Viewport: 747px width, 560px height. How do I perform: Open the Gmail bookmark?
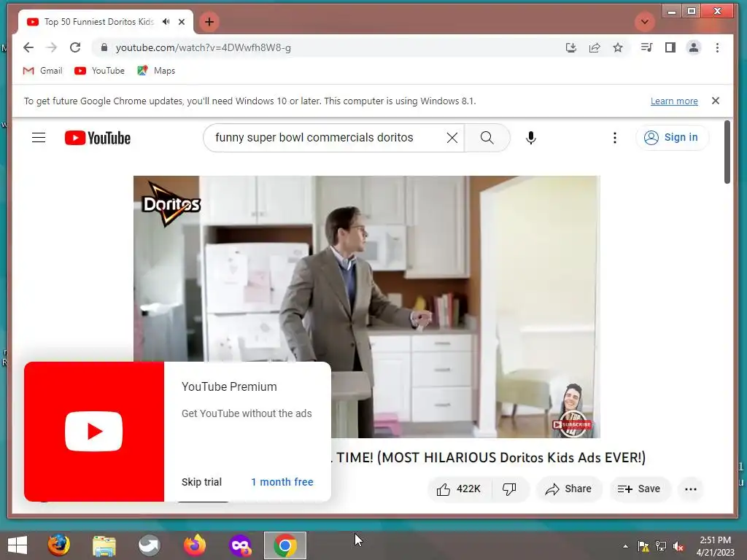(x=42, y=71)
